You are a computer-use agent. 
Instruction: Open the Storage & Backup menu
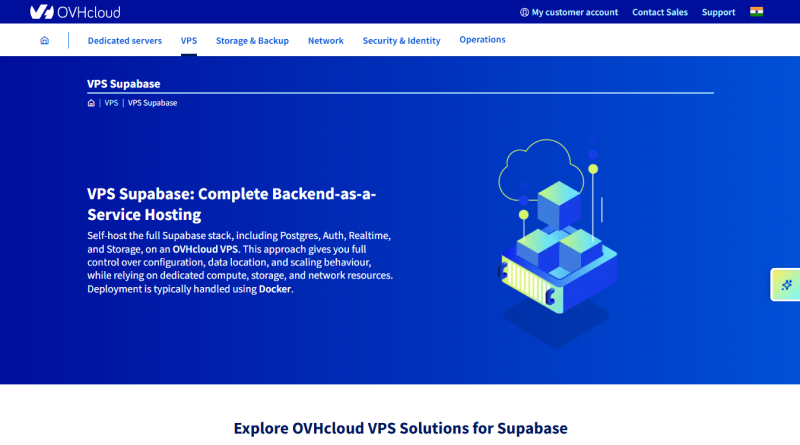pyautogui.click(x=252, y=40)
